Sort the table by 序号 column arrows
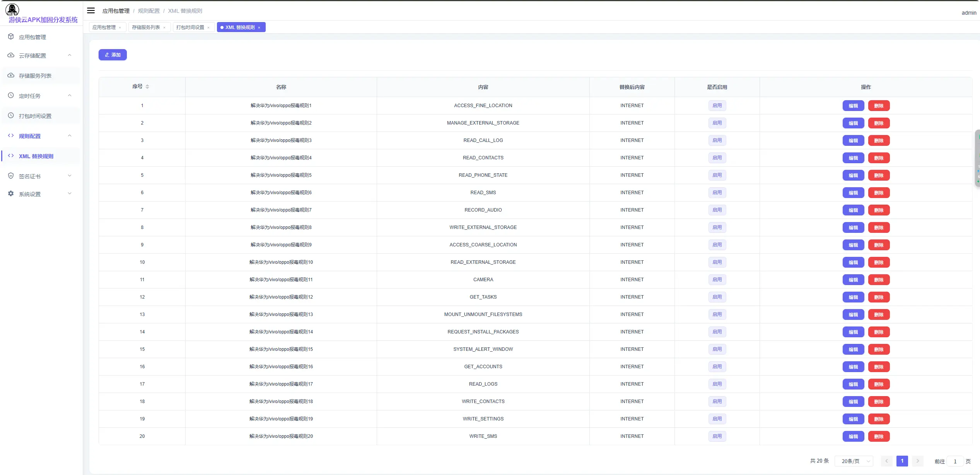The image size is (980, 475). (147, 87)
